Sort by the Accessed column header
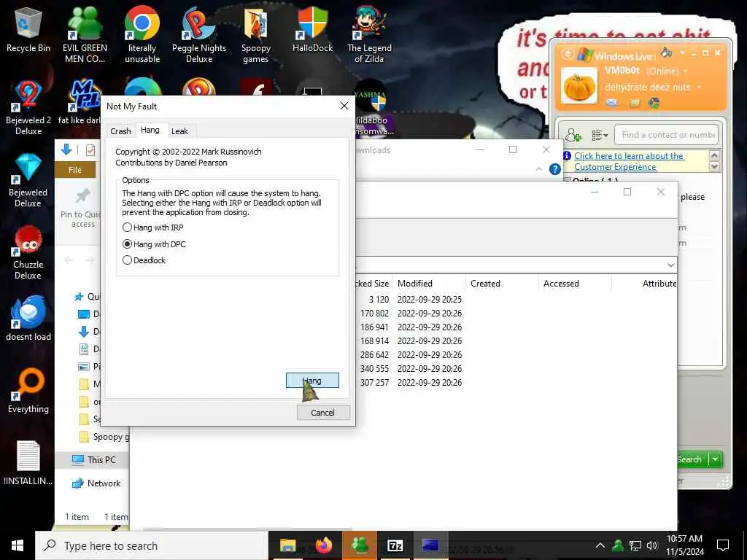 575,284
